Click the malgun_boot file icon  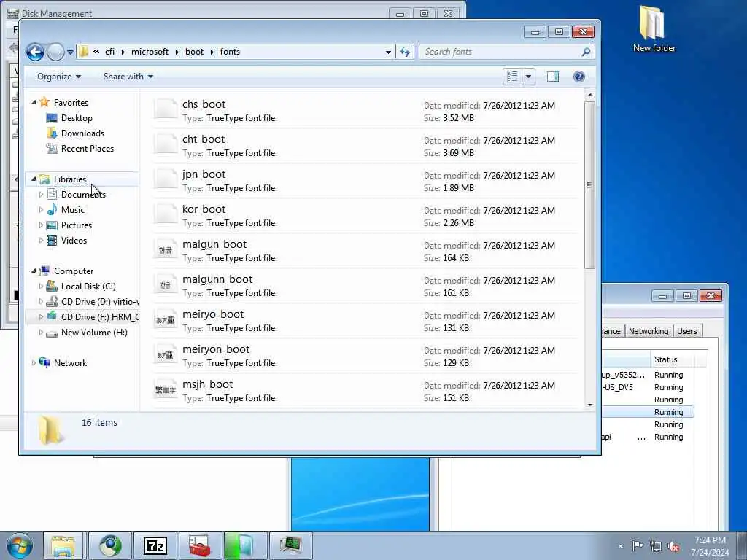pos(166,250)
